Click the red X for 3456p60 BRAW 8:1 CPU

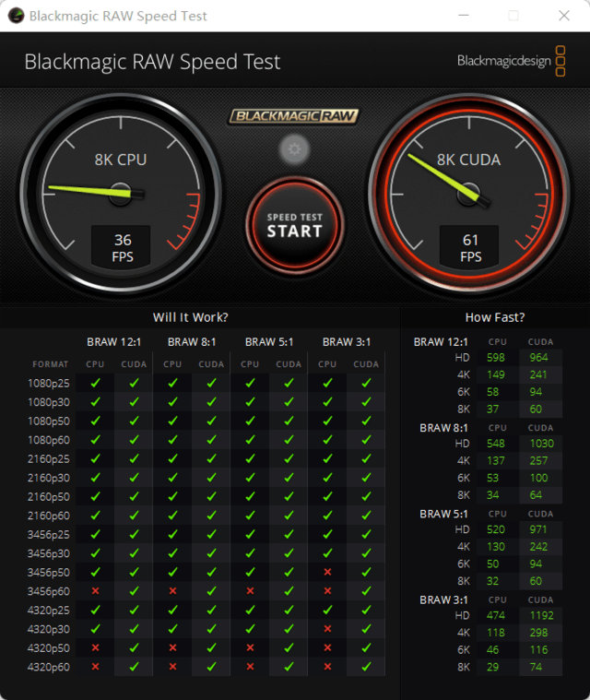(x=172, y=591)
